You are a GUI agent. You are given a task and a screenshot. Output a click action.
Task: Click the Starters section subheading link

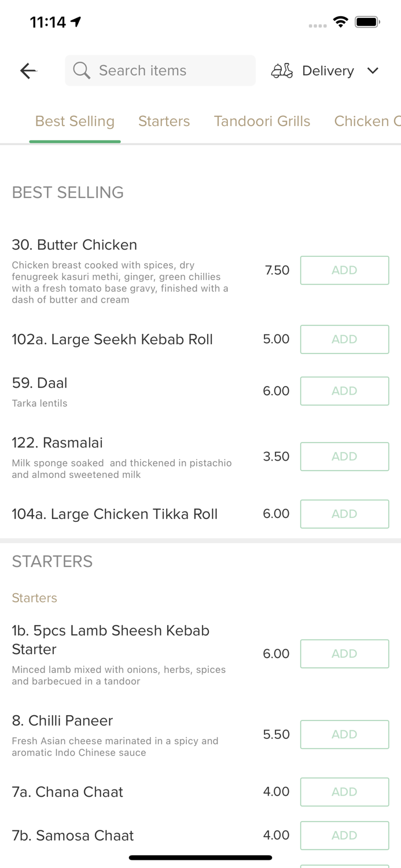[34, 598]
